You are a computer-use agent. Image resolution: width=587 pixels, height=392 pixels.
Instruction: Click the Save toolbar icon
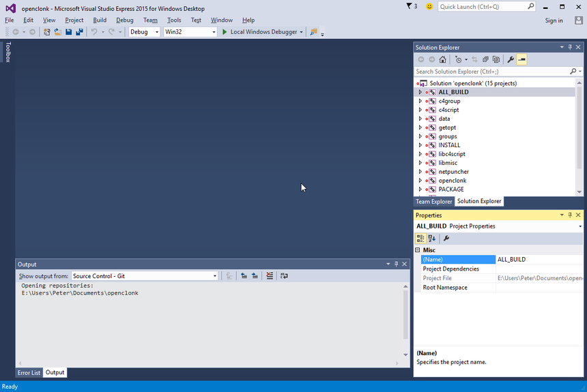click(x=68, y=32)
